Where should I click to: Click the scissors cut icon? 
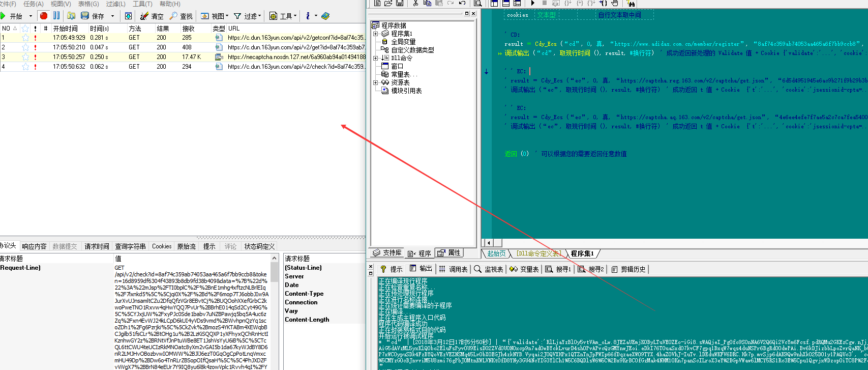415,3
